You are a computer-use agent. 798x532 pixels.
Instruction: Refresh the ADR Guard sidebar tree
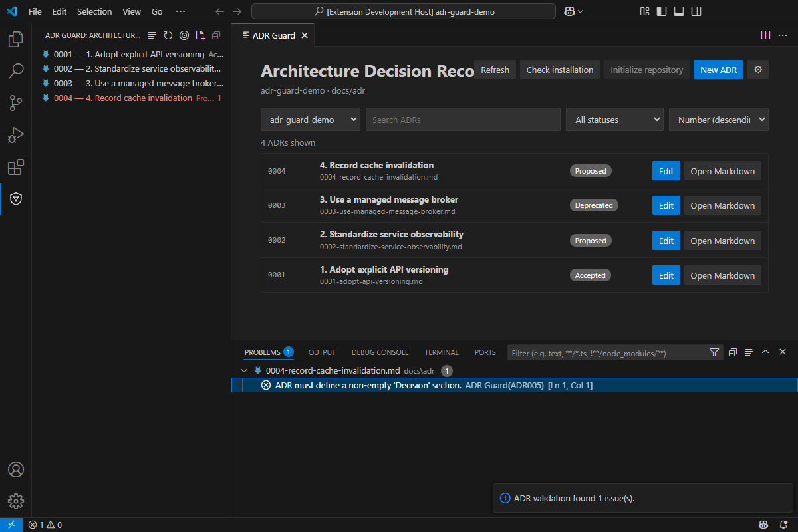168,35
